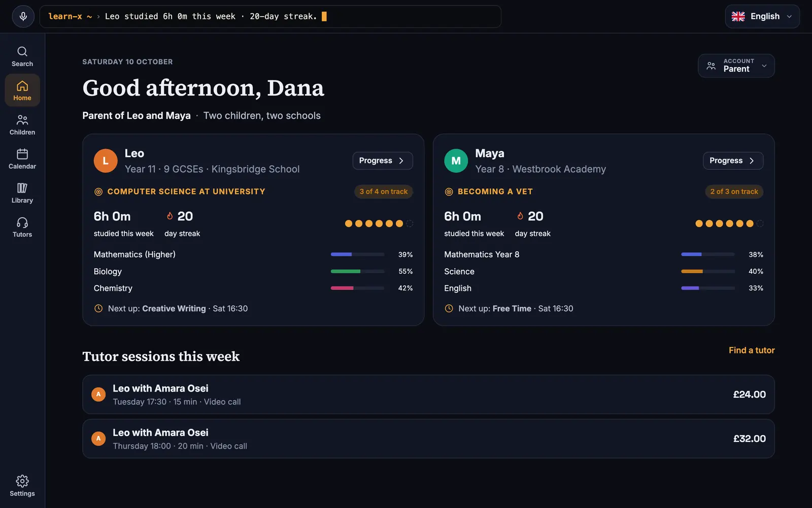
Task: Click Leo's 3 of 4 on track badge
Action: point(384,192)
